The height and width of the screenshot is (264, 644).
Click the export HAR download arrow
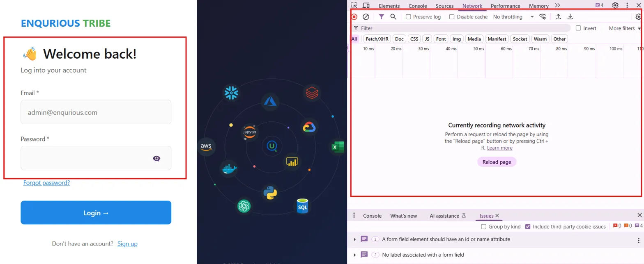pos(570,17)
